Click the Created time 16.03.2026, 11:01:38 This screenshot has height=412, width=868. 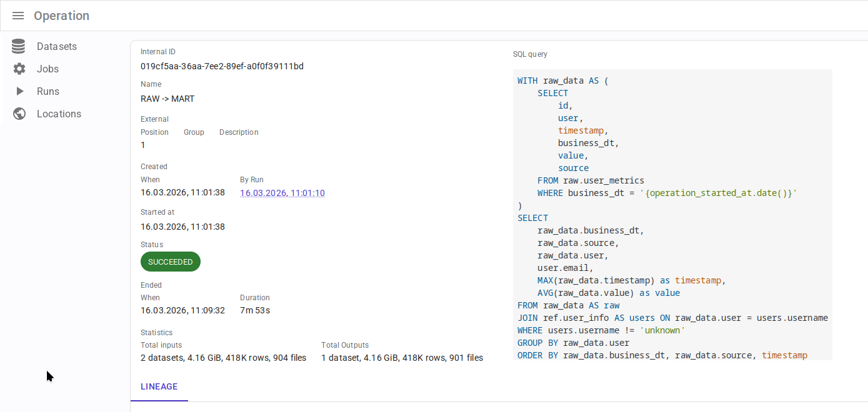pyautogui.click(x=182, y=193)
